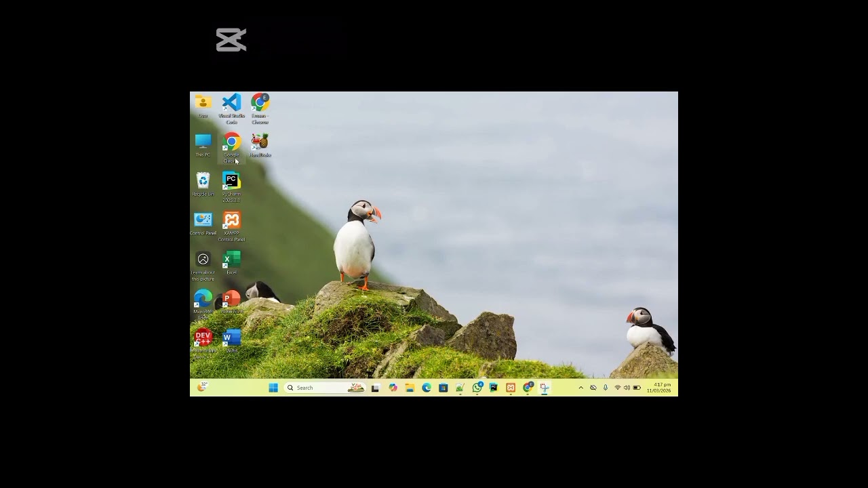The width and height of the screenshot is (868, 488).
Task: Open Snipping Tool on the taskbar
Action: click(x=545, y=388)
